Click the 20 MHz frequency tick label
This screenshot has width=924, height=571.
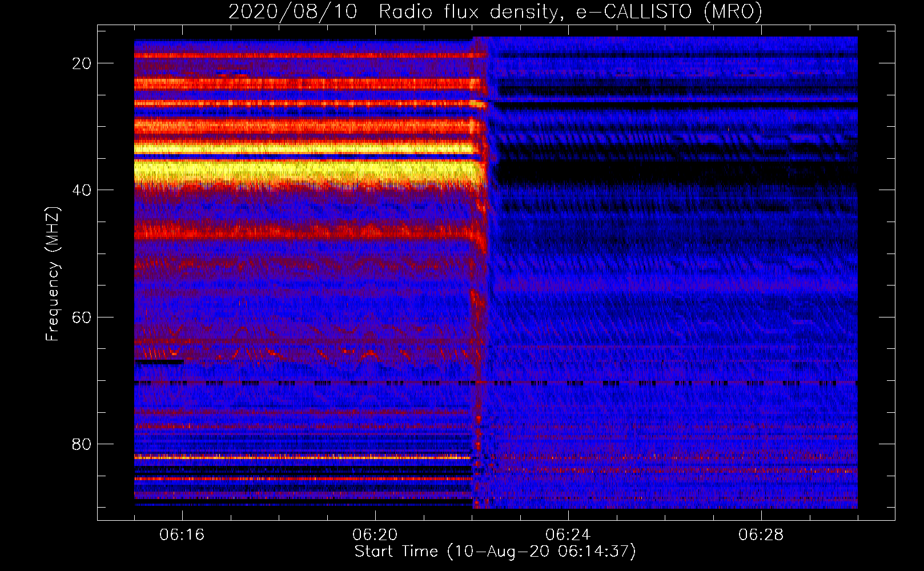coord(82,63)
